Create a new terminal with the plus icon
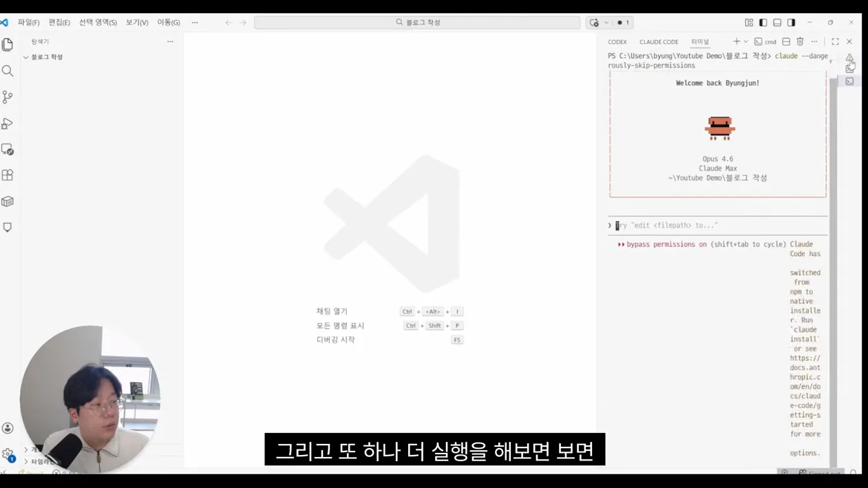This screenshot has width=868, height=488. pos(737,42)
